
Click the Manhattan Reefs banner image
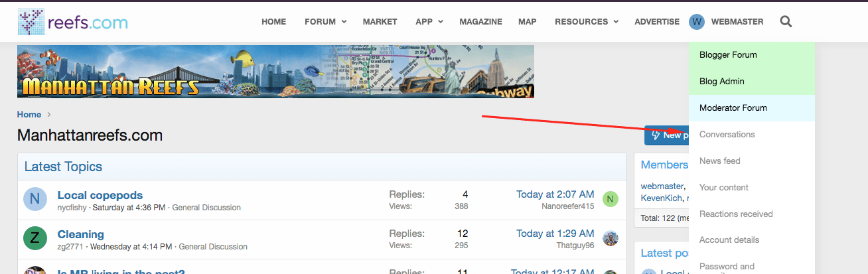pyautogui.click(x=275, y=72)
